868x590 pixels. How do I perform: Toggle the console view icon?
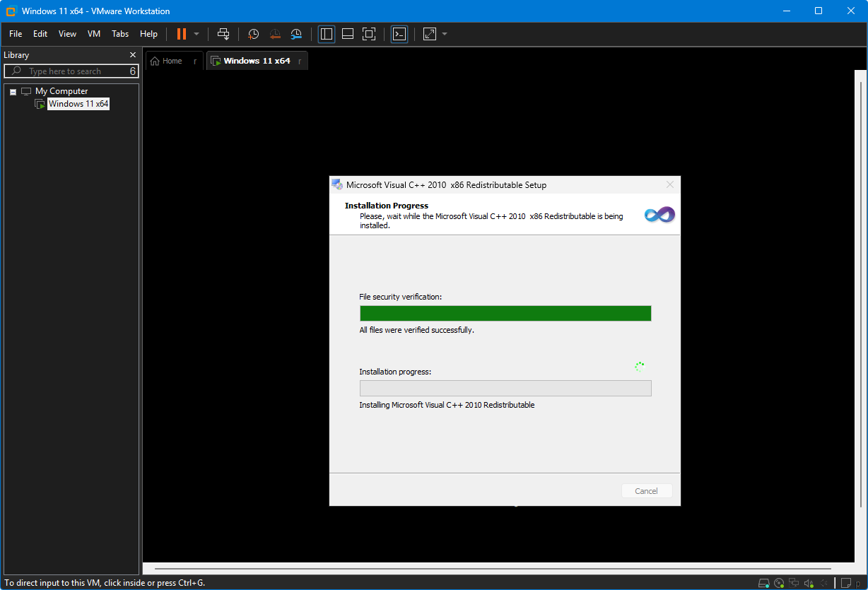pyautogui.click(x=399, y=34)
